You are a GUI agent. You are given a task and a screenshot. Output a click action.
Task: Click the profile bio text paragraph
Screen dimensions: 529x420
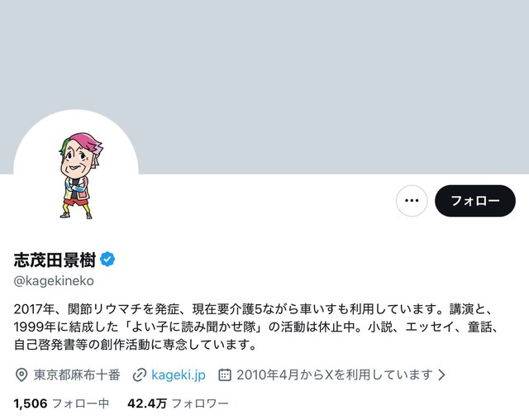tap(255, 327)
